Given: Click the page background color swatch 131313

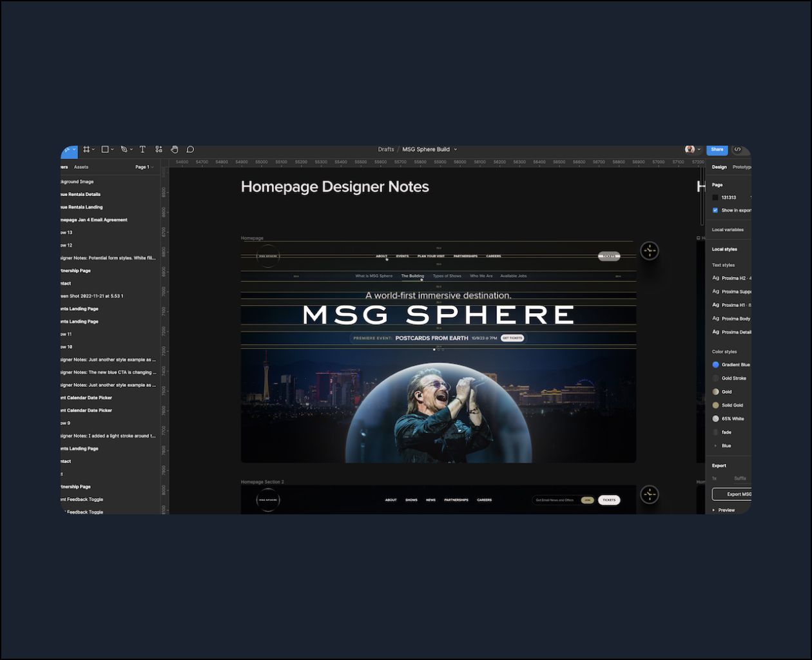Looking at the screenshot, I should point(715,197).
